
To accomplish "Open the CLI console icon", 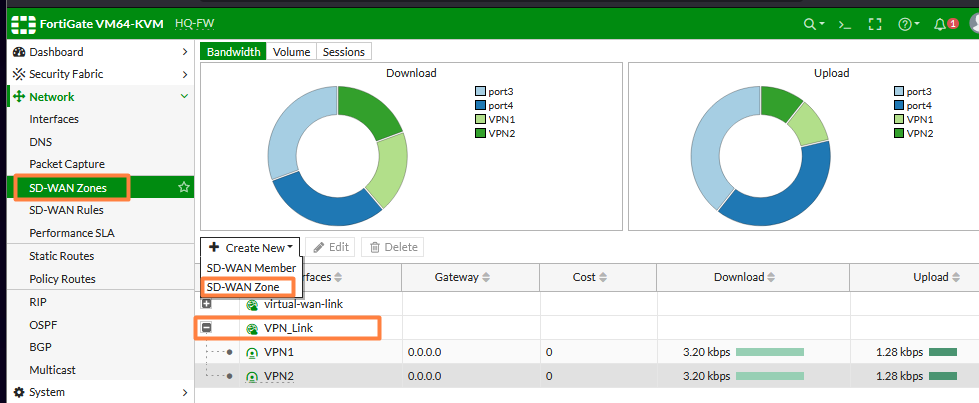I will pyautogui.click(x=844, y=24).
